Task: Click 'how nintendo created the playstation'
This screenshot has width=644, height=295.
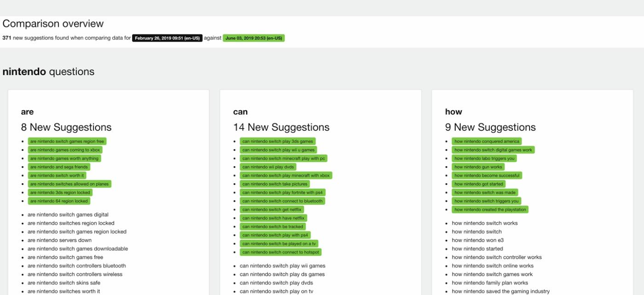Action: coord(490,209)
